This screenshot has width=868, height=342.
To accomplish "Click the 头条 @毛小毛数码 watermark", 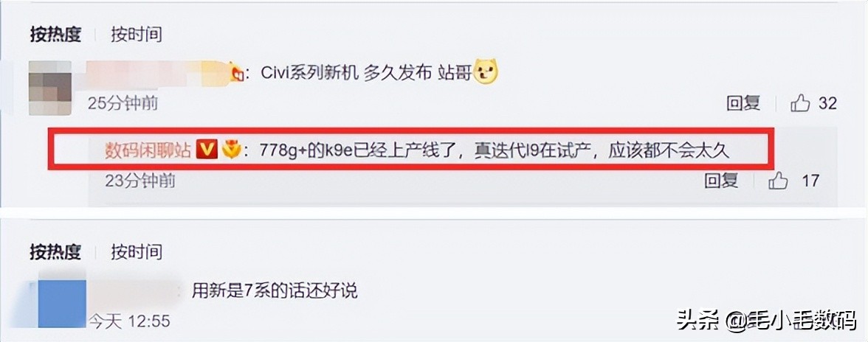I will click(766, 320).
